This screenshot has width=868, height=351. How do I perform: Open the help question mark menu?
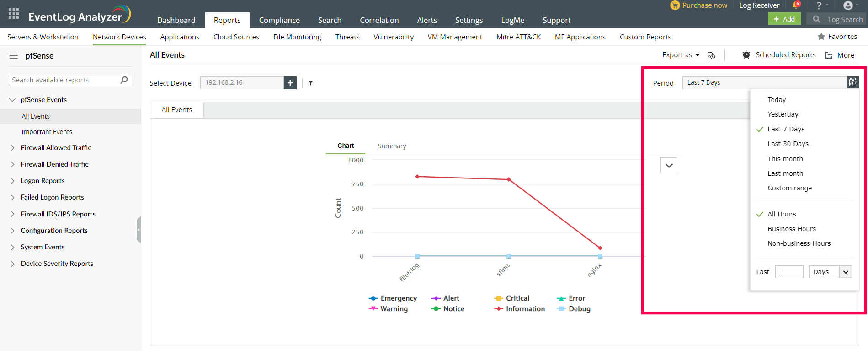819,5
